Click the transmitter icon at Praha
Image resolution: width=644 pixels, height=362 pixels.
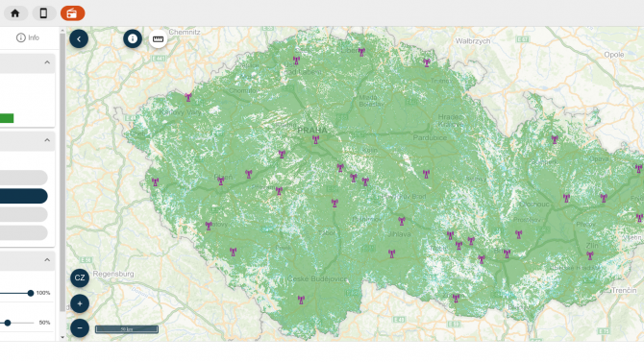(315, 139)
